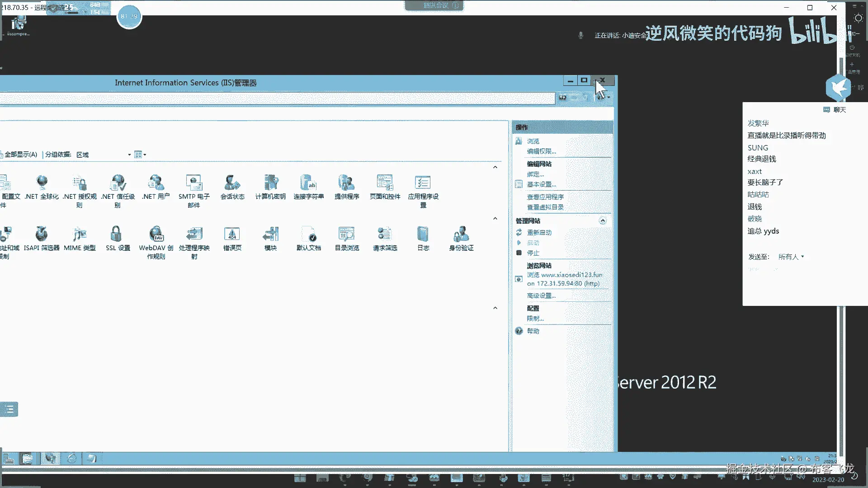Click 重新启动 in manage website actions
The height and width of the screenshot is (488, 868).
[x=539, y=232]
